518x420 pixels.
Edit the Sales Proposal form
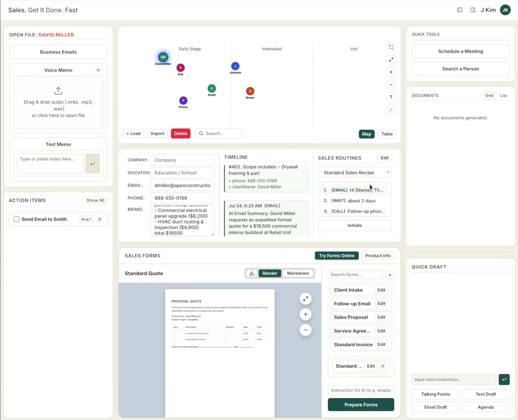[x=381, y=317]
